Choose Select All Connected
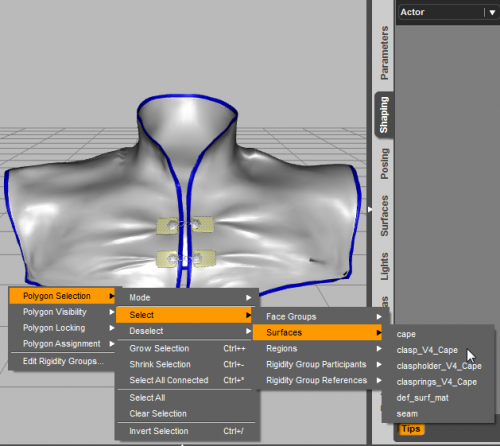The height and width of the screenshot is (446, 500). click(187, 380)
